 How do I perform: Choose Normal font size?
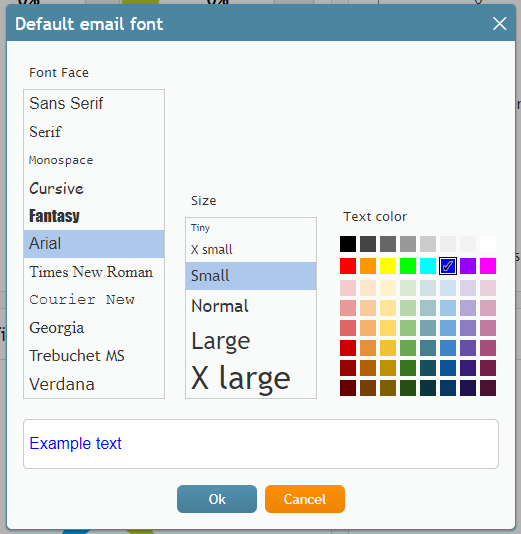[251, 306]
